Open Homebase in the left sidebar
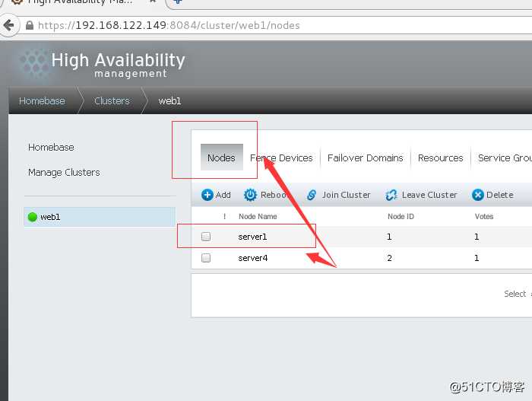The height and width of the screenshot is (401, 532). coord(51,147)
